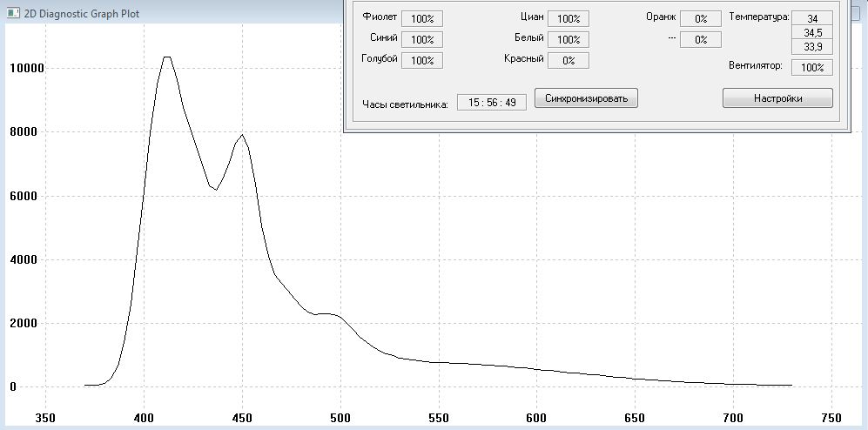Click the Часы светильника label
This screenshot has height=430, width=868.
point(405,104)
